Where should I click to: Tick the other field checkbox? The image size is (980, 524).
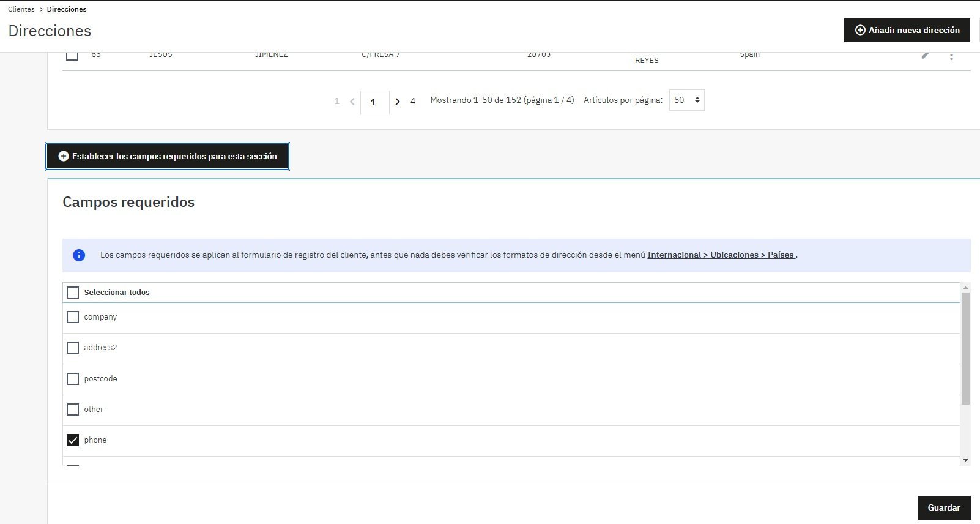tap(73, 410)
